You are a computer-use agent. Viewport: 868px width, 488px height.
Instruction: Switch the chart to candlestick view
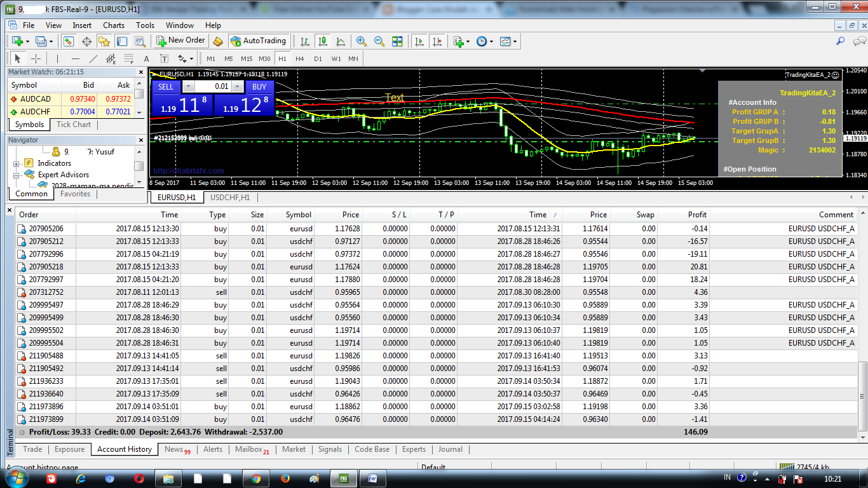[323, 41]
